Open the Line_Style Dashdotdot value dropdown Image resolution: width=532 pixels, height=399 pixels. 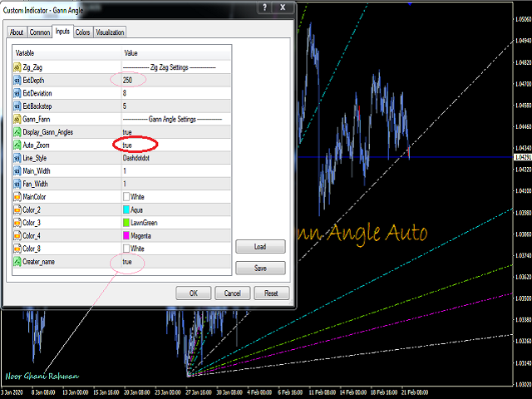coord(143,158)
